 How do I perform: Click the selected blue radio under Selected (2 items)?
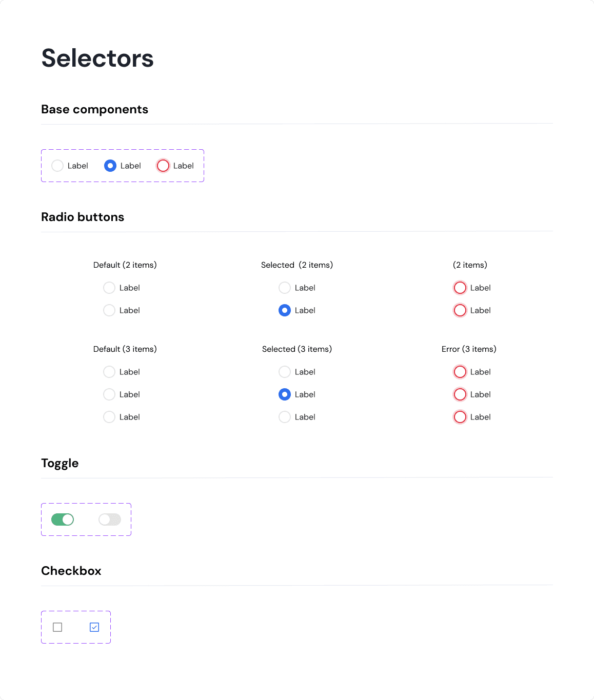point(285,310)
